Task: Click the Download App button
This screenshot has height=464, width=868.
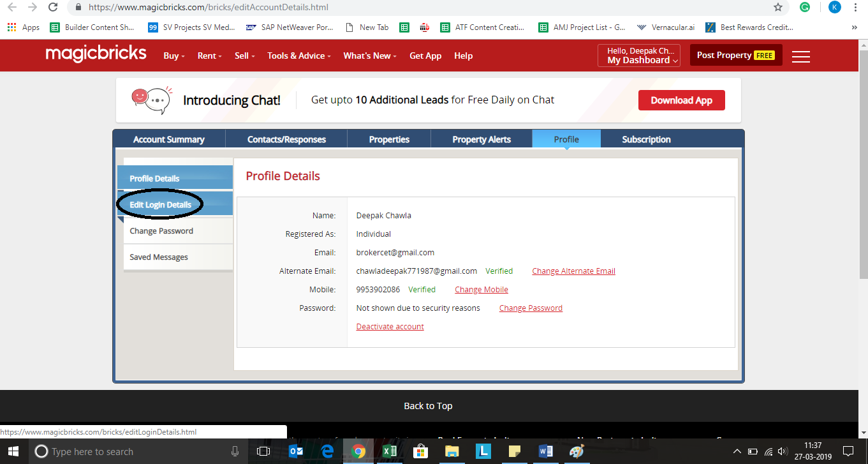Action: (x=681, y=100)
